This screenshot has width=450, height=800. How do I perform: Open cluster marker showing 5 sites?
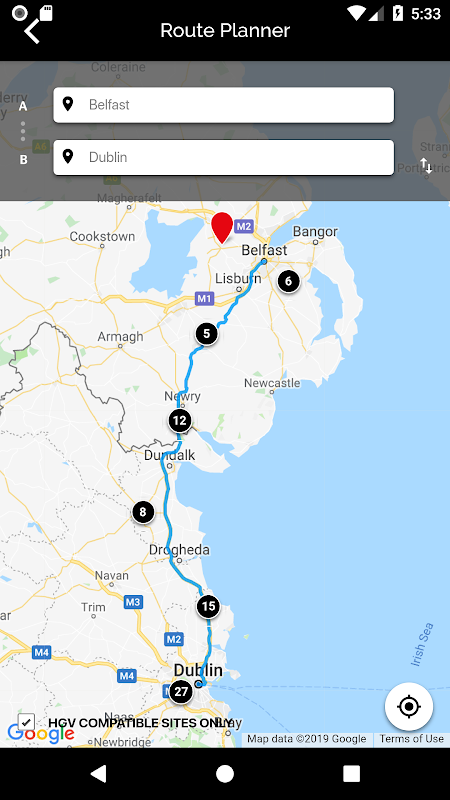tap(207, 334)
